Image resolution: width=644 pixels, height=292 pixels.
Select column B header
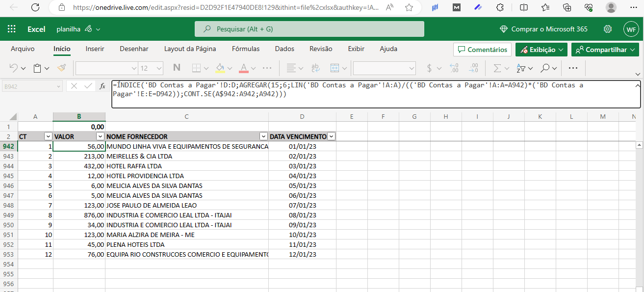[79, 116]
